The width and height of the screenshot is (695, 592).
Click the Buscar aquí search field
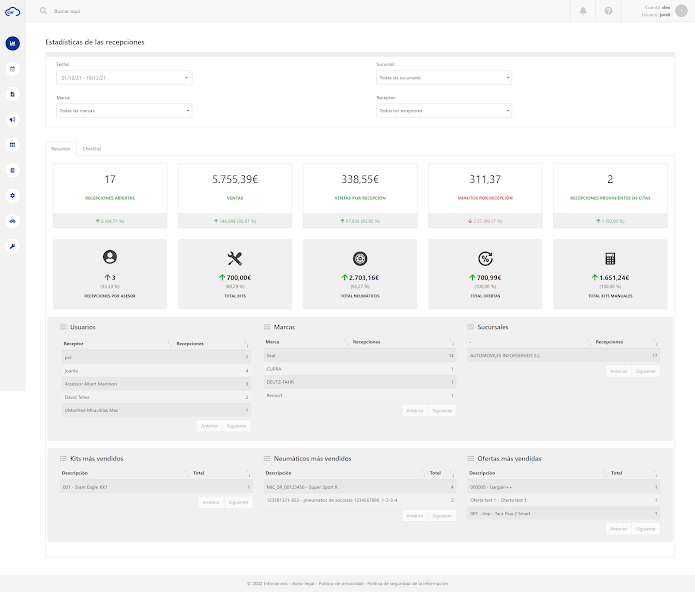click(x=100, y=11)
